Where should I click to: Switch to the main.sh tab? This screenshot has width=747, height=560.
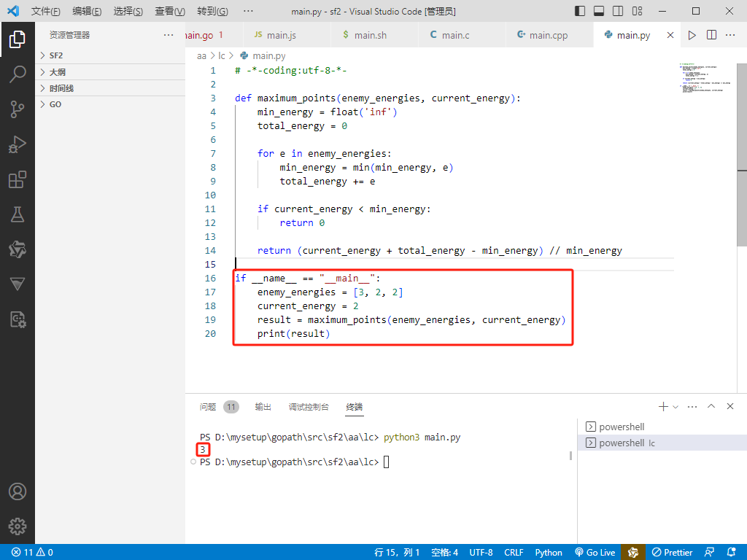(x=374, y=35)
